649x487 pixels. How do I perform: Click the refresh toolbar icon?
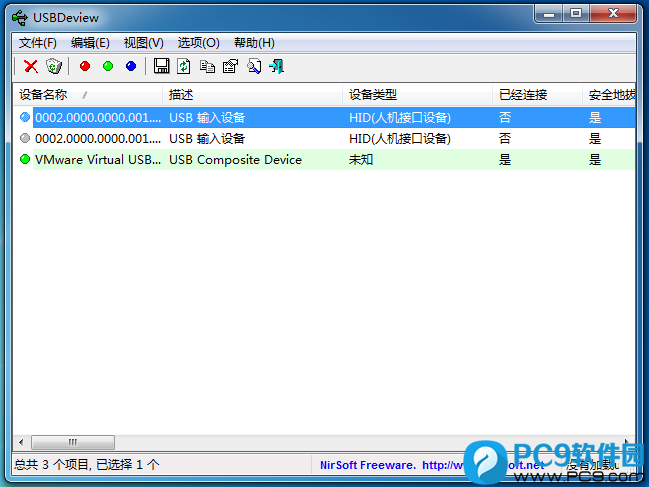pos(184,66)
